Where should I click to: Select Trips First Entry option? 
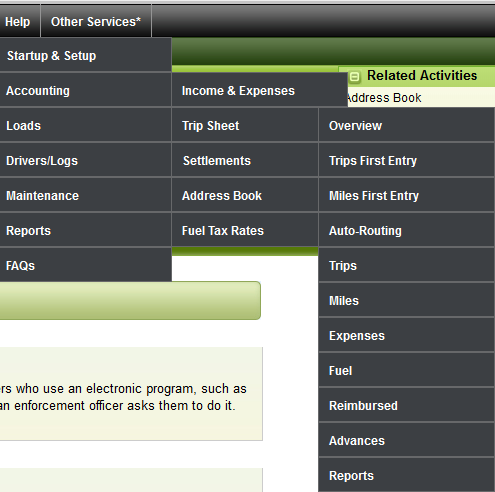(x=406, y=160)
